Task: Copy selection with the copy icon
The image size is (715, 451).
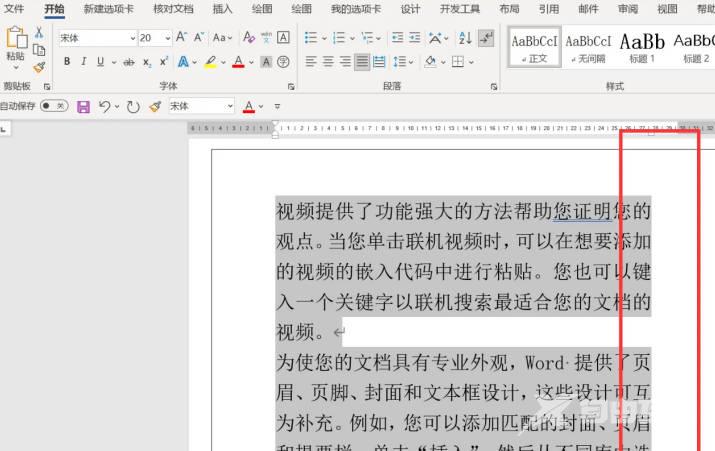Action: (x=39, y=50)
